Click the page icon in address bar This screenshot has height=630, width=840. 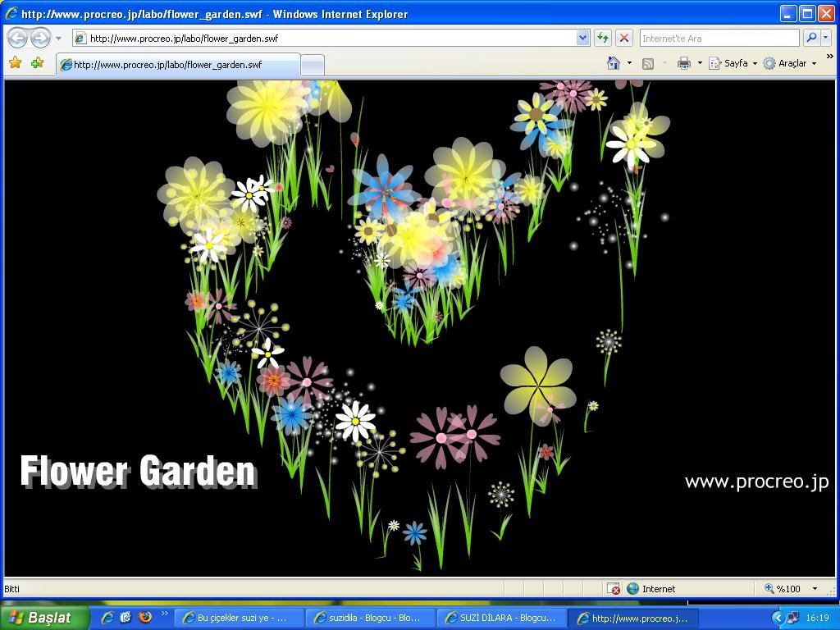click(x=80, y=38)
